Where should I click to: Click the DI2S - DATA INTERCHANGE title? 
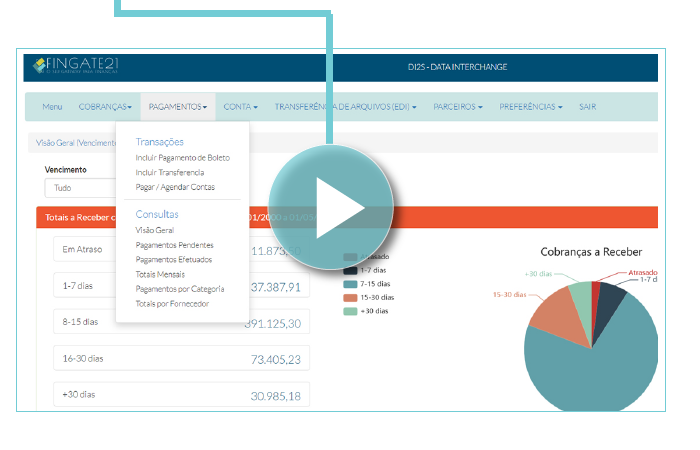click(x=458, y=67)
